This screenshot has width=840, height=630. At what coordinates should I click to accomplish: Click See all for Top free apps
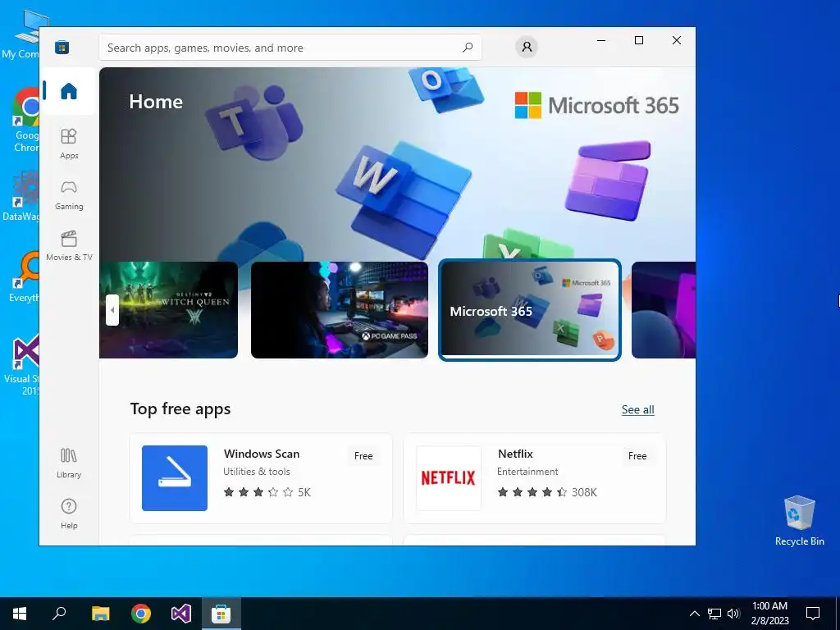coord(637,410)
